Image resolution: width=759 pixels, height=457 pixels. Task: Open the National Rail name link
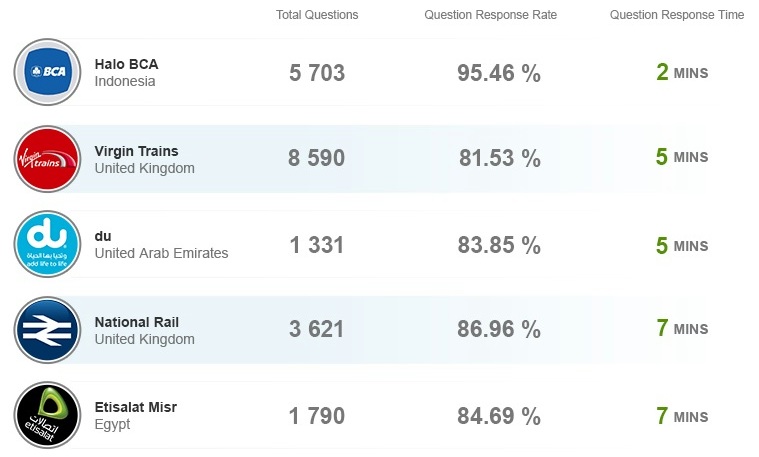pos(137,322)
